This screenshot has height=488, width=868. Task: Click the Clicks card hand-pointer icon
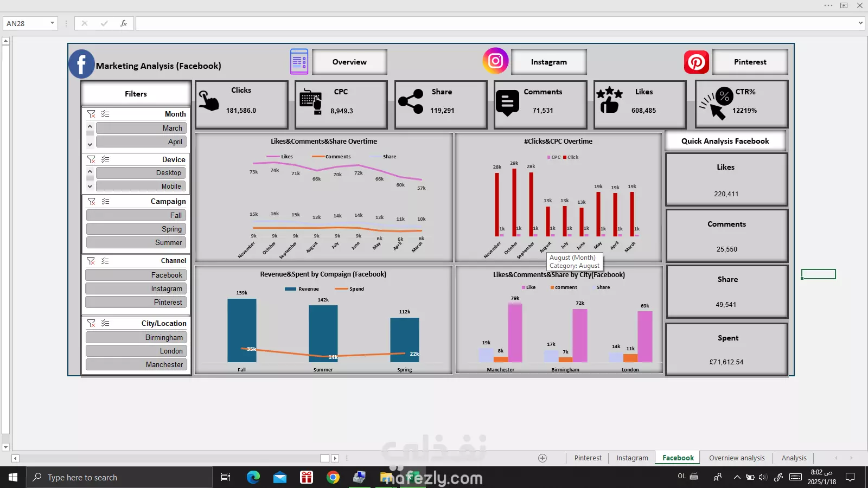click(209, 101)
